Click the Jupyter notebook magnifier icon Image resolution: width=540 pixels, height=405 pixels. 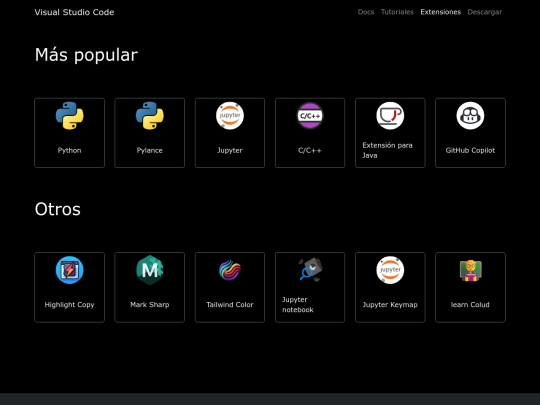click(x=310, y=270)
